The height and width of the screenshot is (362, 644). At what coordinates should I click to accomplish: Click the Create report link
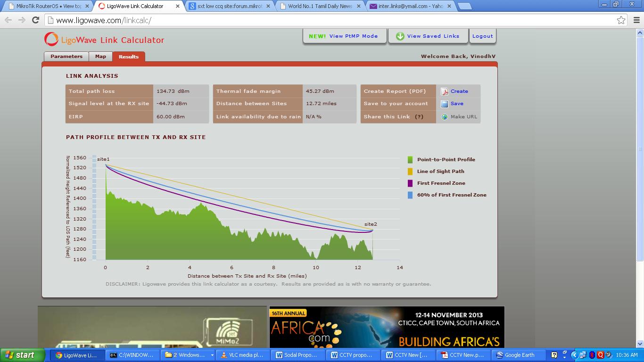tap(459, 91)
